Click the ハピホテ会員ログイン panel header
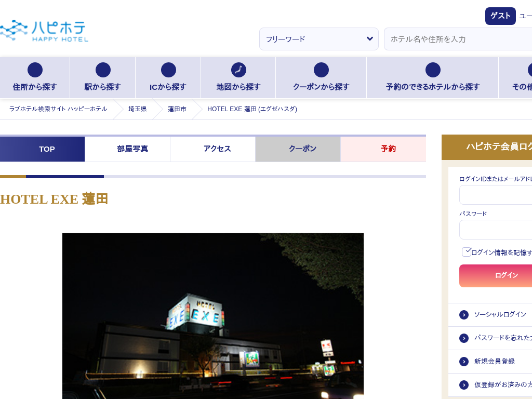The image size is (532, 399). tap(487, 147)
